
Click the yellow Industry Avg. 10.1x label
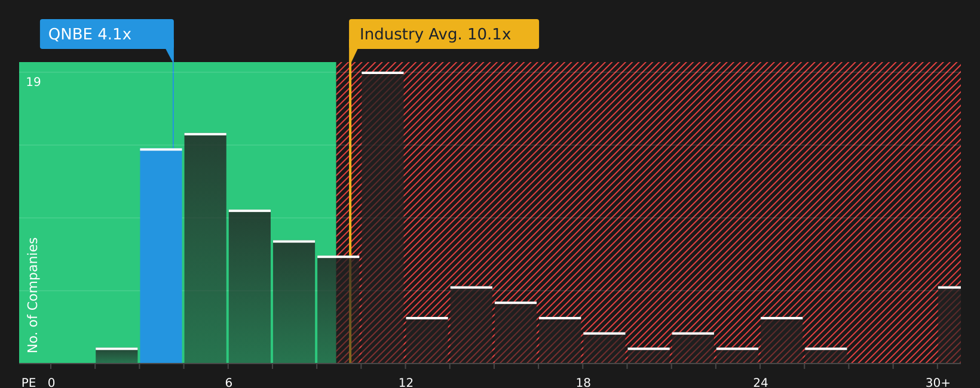444,34
